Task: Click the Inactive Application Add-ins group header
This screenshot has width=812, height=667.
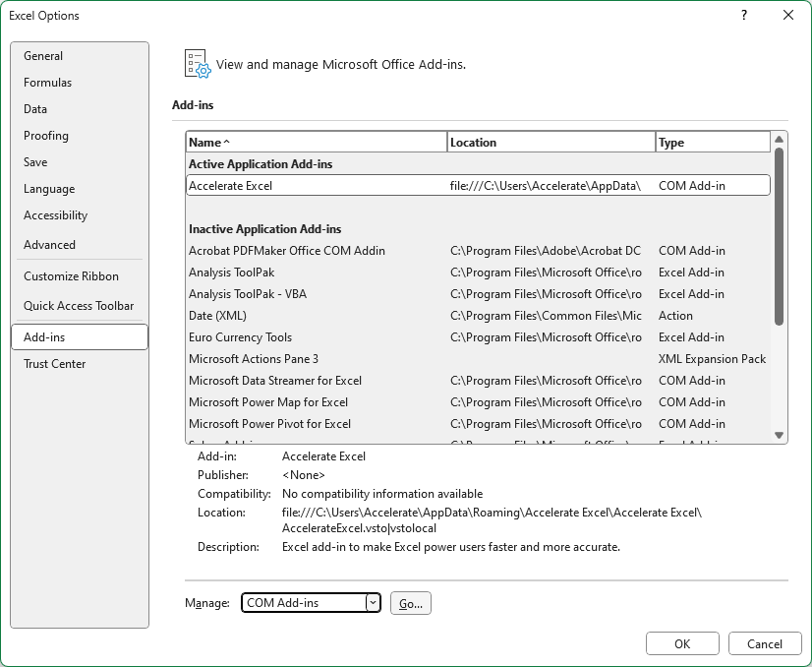Action: point(265,229)
